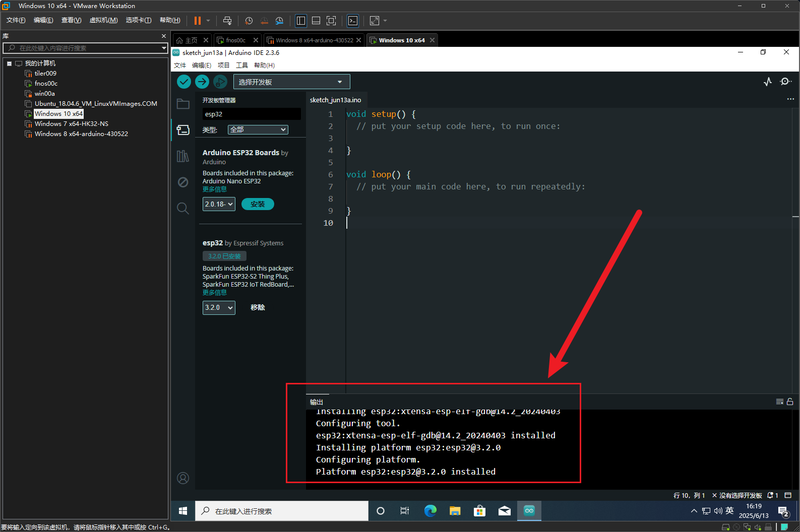This screenshot has width=800, height=532.
Task: Toggle VMware thumbnail bar view icon
Action: point(316,21)
